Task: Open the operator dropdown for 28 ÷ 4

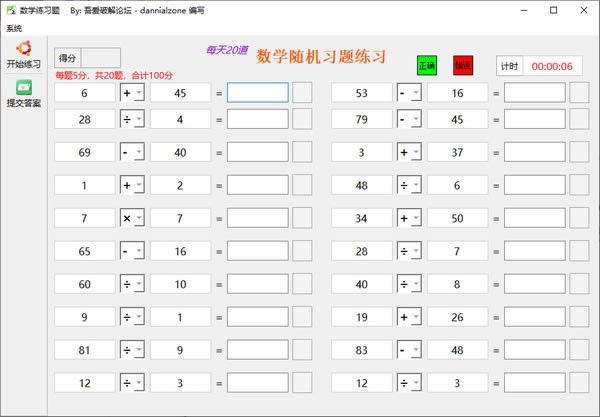Action: pyautogui.click(x=132, y=119)
